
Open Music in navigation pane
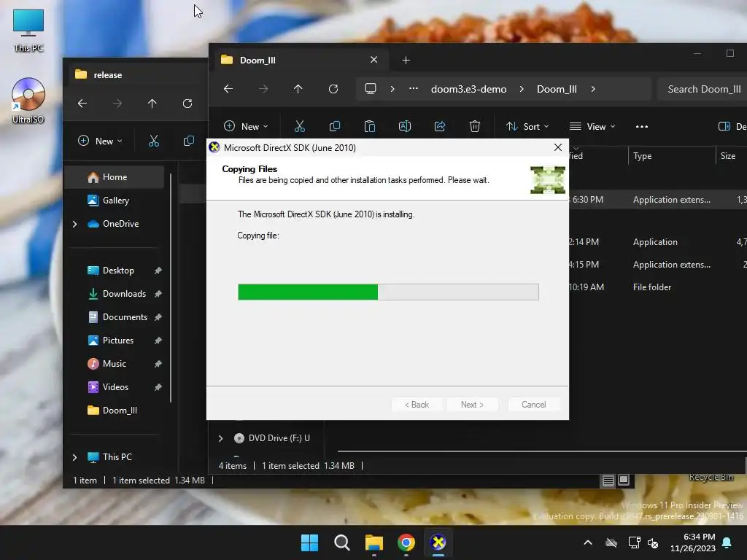coord(115,364)
